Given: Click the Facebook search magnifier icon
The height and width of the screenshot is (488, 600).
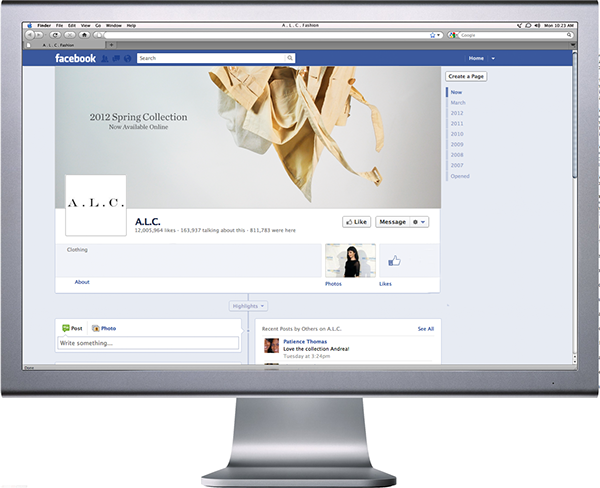Looking at the screenshot, I should [x=290, y=58].
